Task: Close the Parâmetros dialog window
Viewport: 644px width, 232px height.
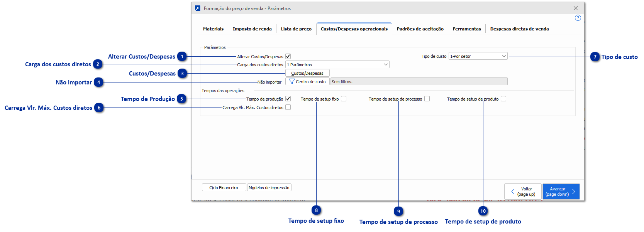Action: point(576,8)
